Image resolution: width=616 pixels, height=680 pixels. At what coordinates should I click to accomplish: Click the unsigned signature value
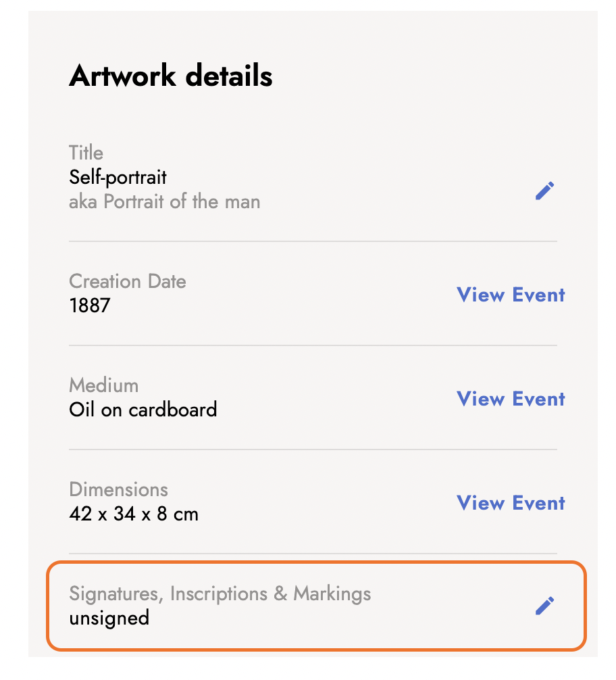pyautogui.click(x=109, y=618)
